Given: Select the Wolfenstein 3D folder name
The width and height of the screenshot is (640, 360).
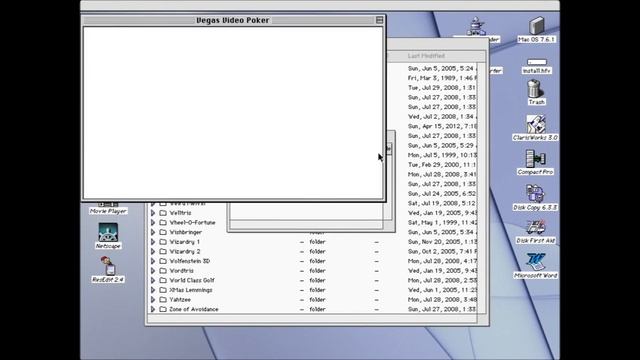Looking at the screenshot, I should pos(190,261).
